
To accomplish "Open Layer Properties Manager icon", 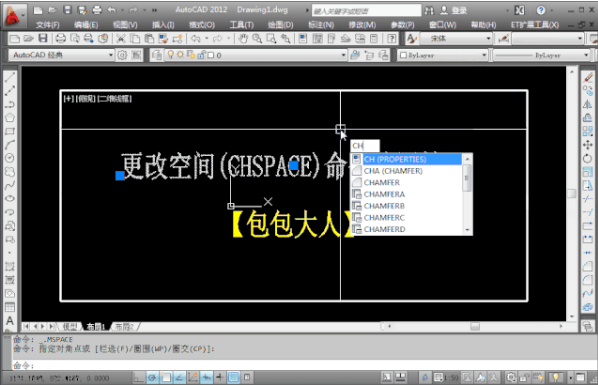I will pos(157,55).
